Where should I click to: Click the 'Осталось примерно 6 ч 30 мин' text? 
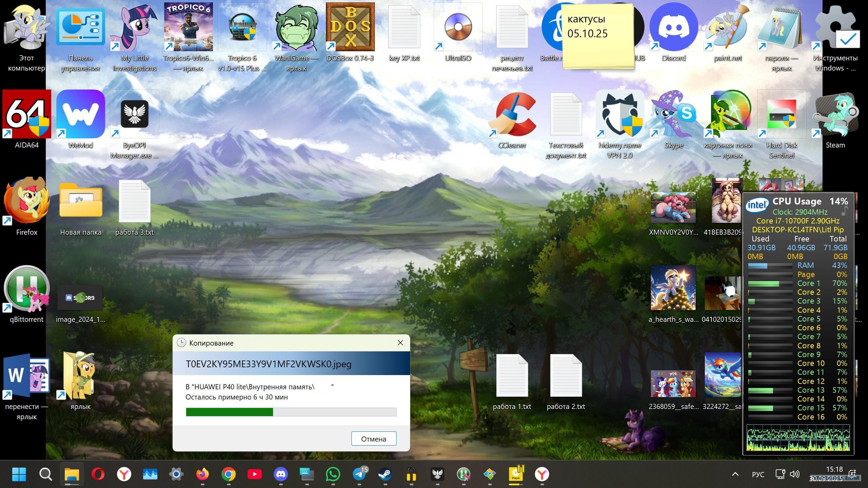(236, 397)
